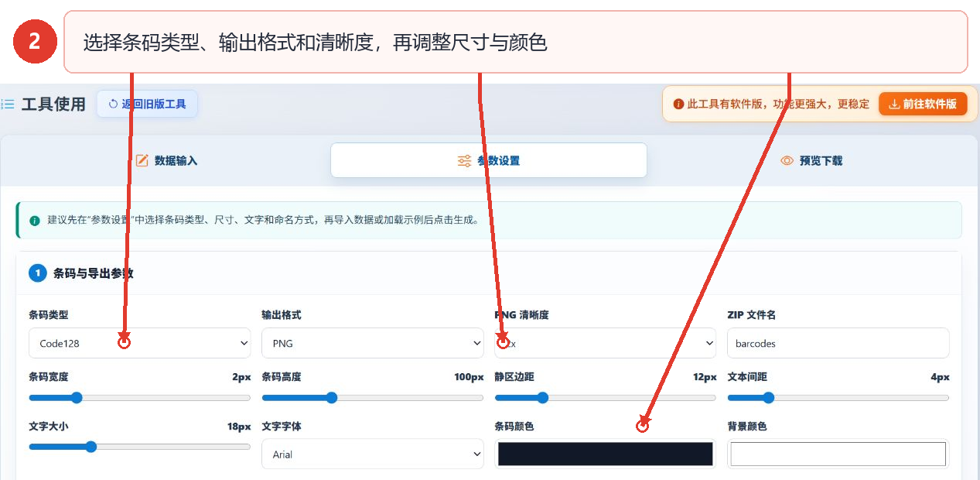This screenshot has width=980, height=480.
Task: Click the list icon beside 工具使用
Action: [8, 104]
